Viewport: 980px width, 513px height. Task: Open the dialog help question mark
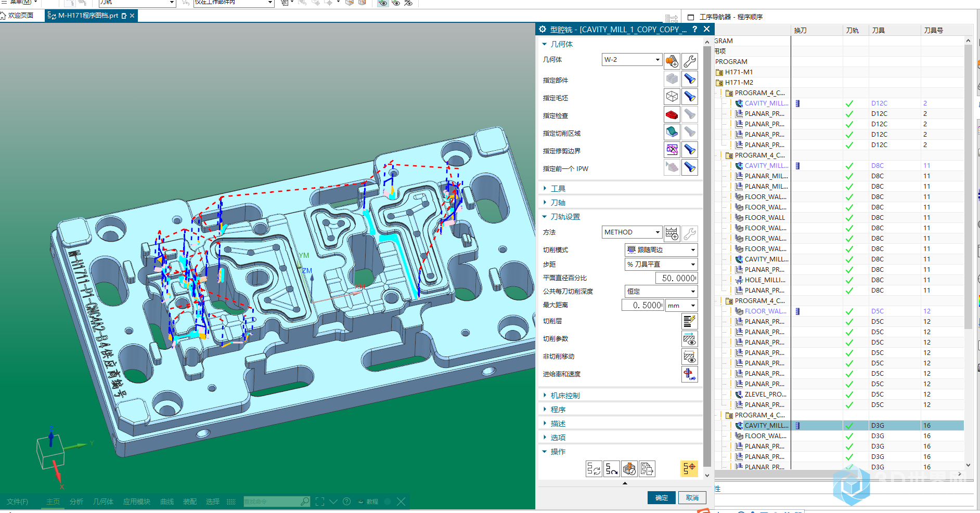click(x=694, y=30)
